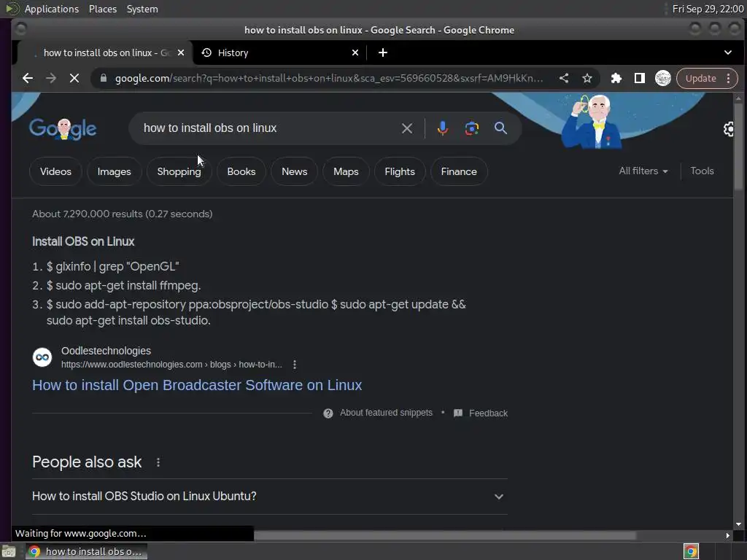Open the System menu
Viewport: 747px width, 560px height.
pos(142,9)
